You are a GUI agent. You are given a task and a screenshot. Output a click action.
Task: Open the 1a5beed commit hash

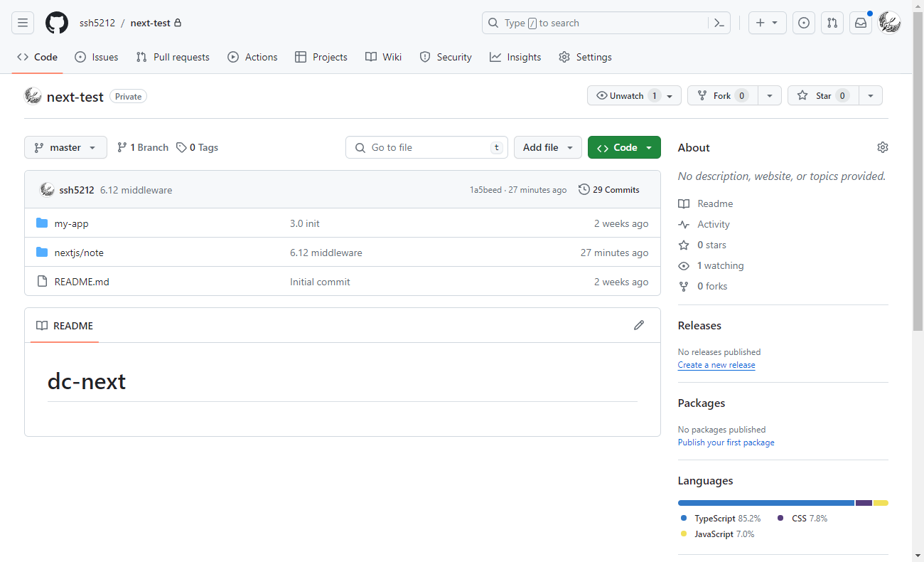(x=485, y=190)
